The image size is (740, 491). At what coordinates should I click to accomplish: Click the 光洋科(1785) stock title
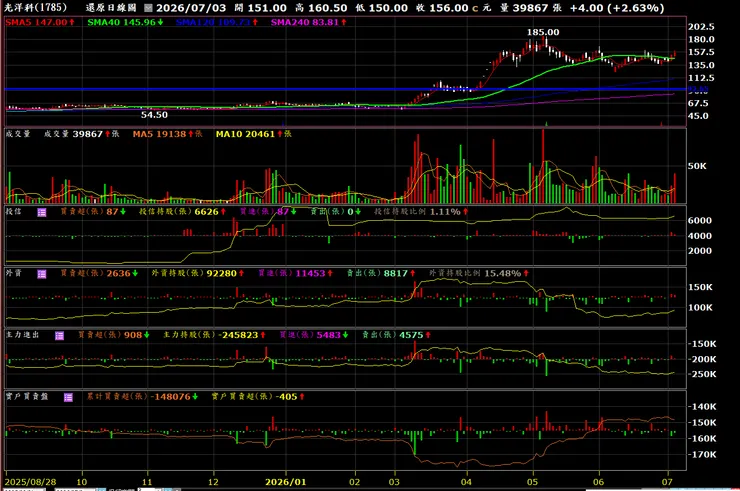coord(35,8)
